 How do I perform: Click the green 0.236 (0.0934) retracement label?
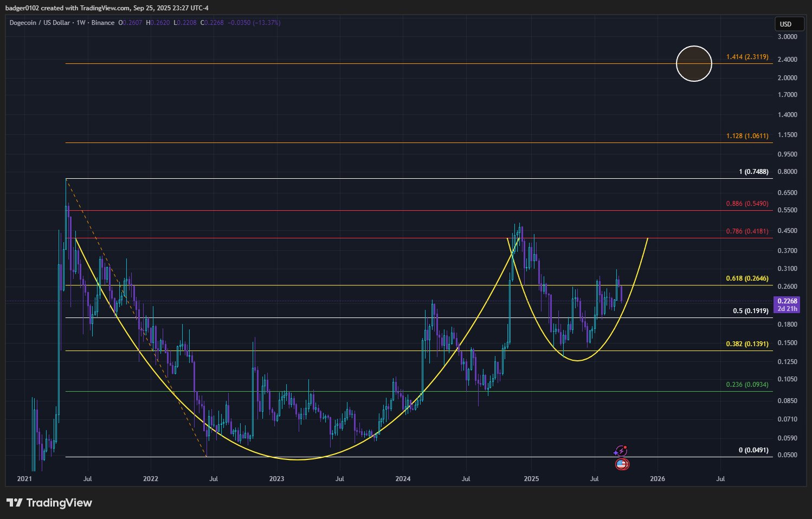(x=746, y=384)
